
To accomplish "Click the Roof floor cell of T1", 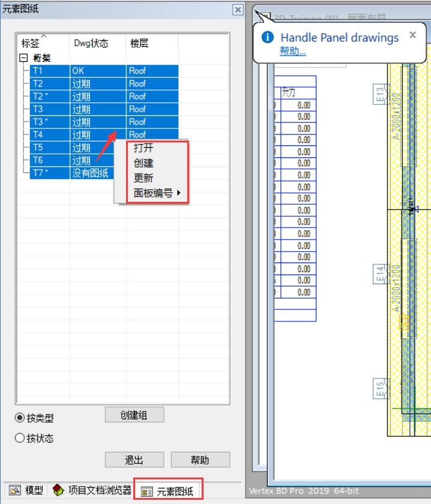I will coord(152,71).
